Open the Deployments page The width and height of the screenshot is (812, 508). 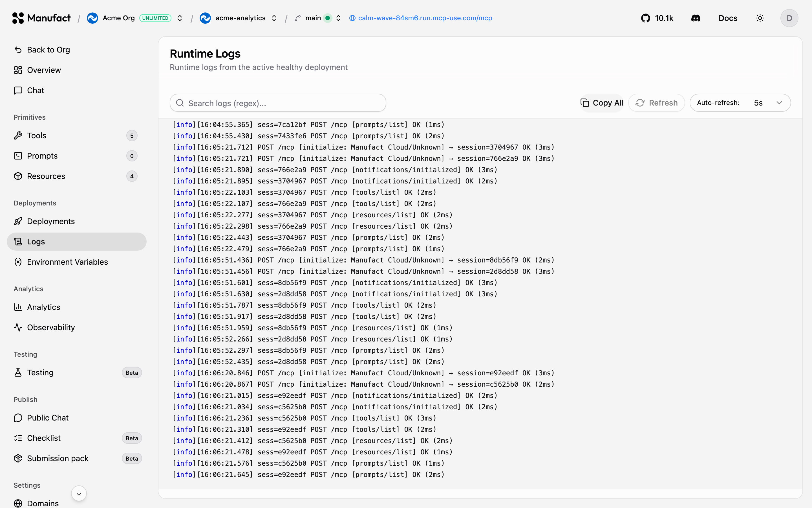pyautogui.click(x=76, y=222)
